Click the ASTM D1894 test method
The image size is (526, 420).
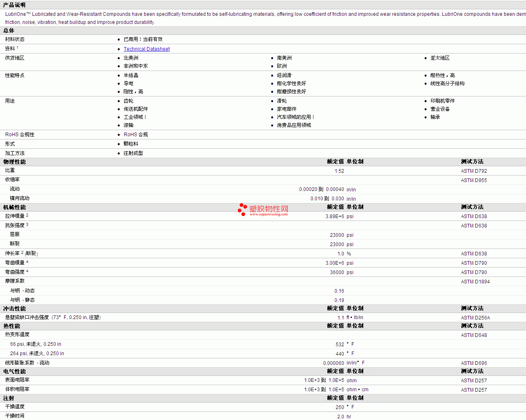475,282
